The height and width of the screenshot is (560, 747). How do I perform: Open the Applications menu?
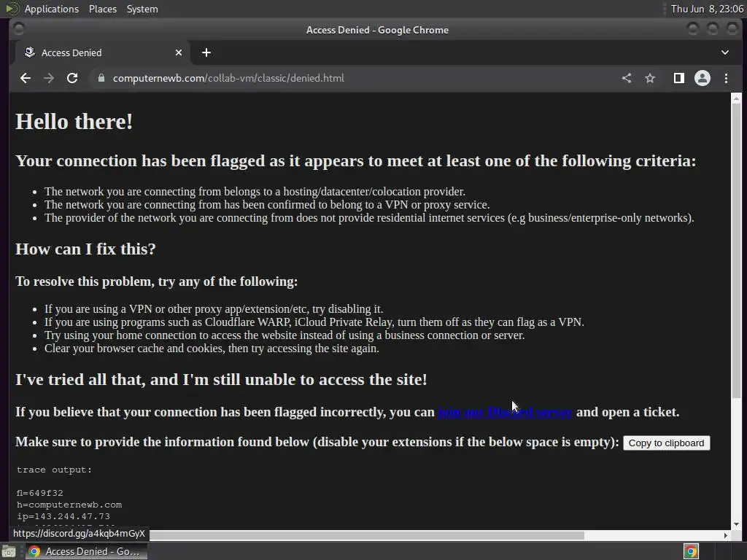click(x=52, y=9)
